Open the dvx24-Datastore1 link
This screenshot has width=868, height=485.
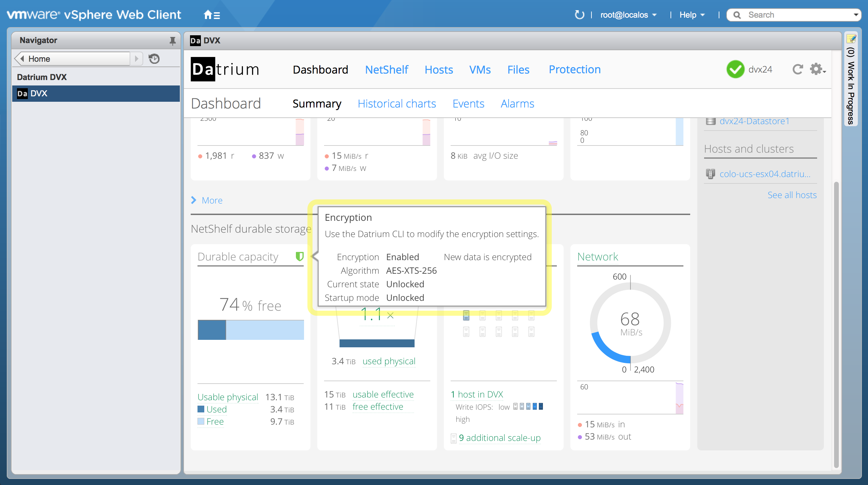pos(754,121)
